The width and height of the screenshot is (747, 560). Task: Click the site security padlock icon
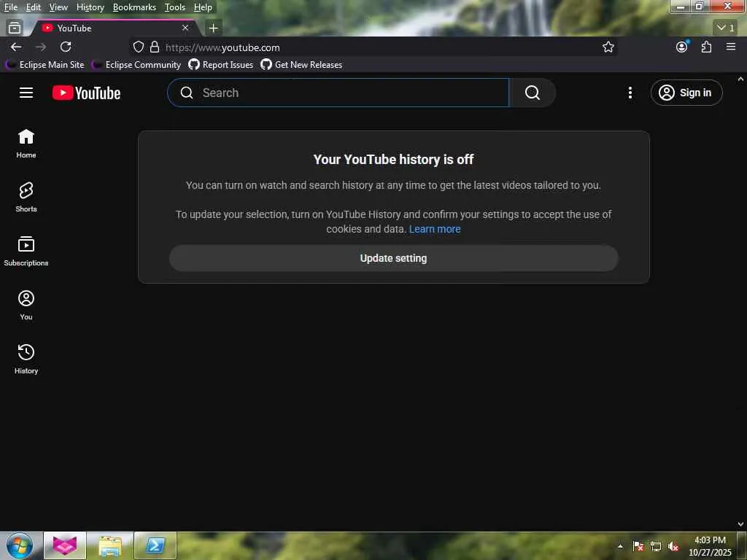(155, 47)
